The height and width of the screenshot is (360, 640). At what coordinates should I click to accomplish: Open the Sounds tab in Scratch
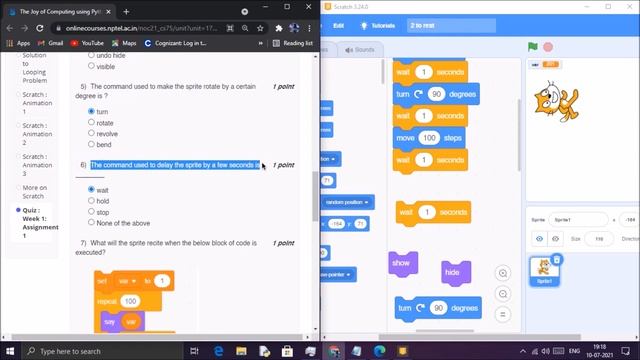(x=360, y=50)
